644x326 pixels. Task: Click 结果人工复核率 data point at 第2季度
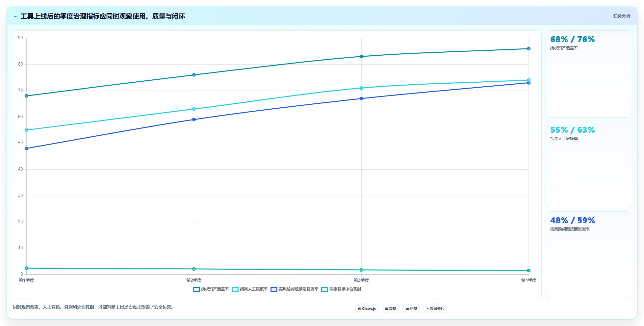click(x=194, y=109)
